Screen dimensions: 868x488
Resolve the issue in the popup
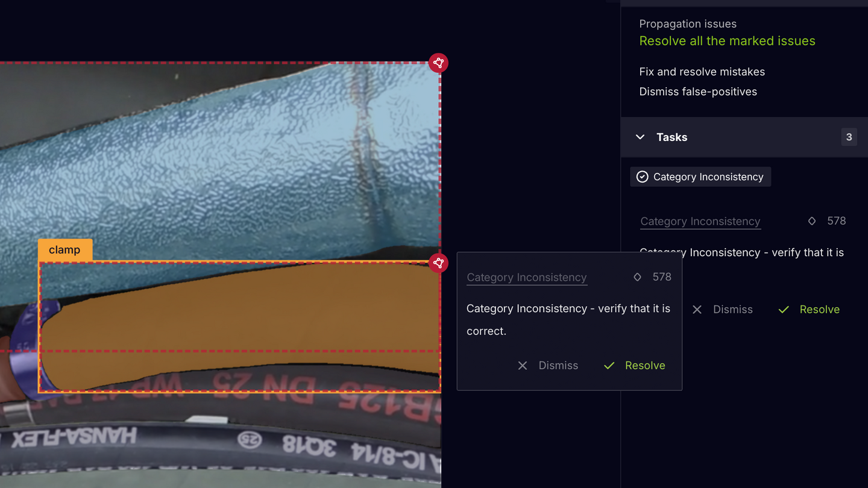(x=635, y=366)
